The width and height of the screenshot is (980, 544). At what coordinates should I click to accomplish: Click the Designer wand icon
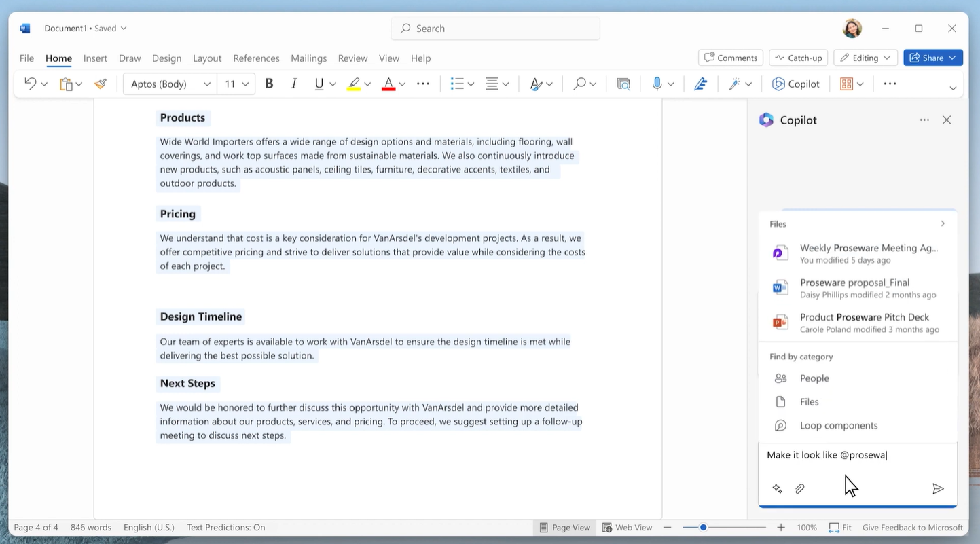tap(735, 84)
